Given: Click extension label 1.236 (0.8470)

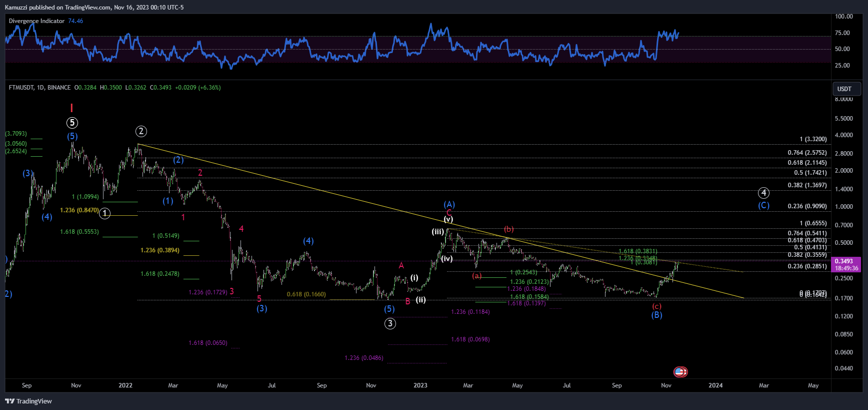Looking at the screenshot, I should pyautogui.click(x=79, y=210).
